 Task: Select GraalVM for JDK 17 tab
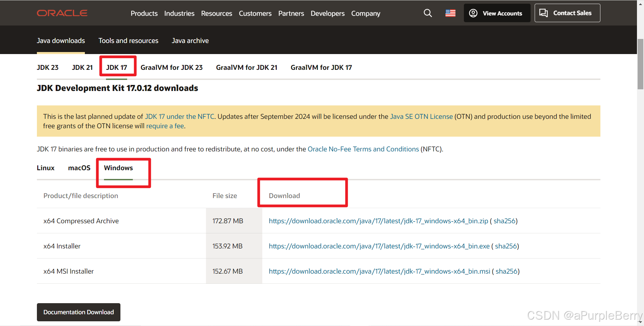click(321, 67)
